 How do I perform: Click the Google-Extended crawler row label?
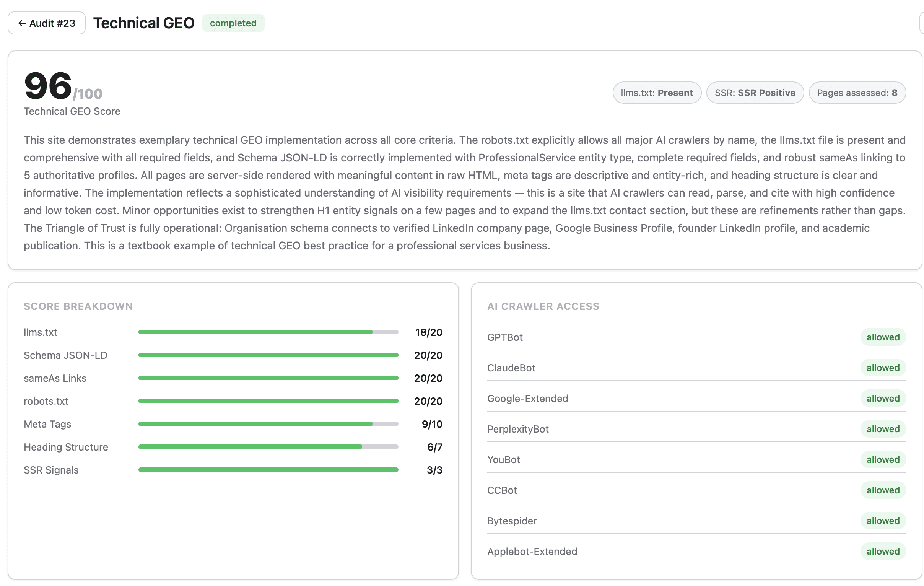527,398
